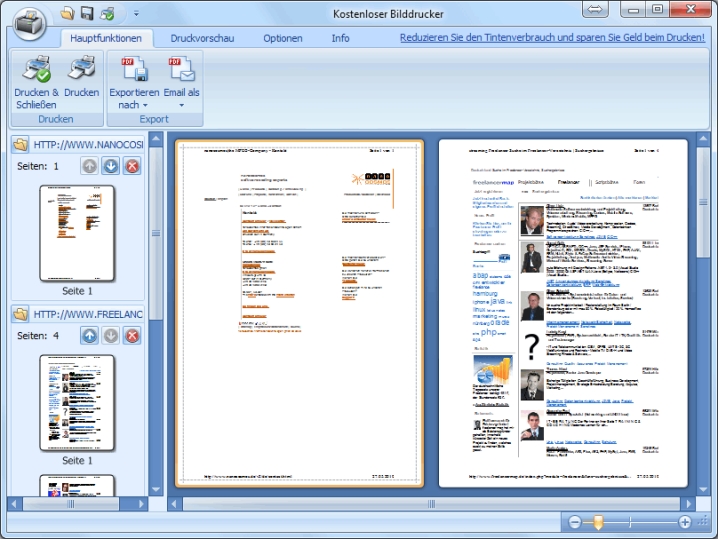The image size is (718, 539).
Task: Remove the NANOCOSMOS document with red X
Action: (131, 166)
